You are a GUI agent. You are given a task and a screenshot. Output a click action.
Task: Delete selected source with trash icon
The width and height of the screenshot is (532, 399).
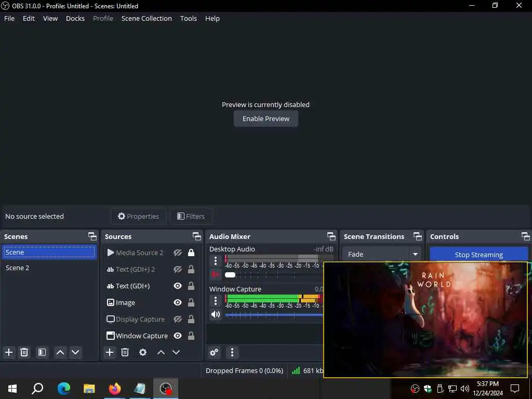(125, 352)
